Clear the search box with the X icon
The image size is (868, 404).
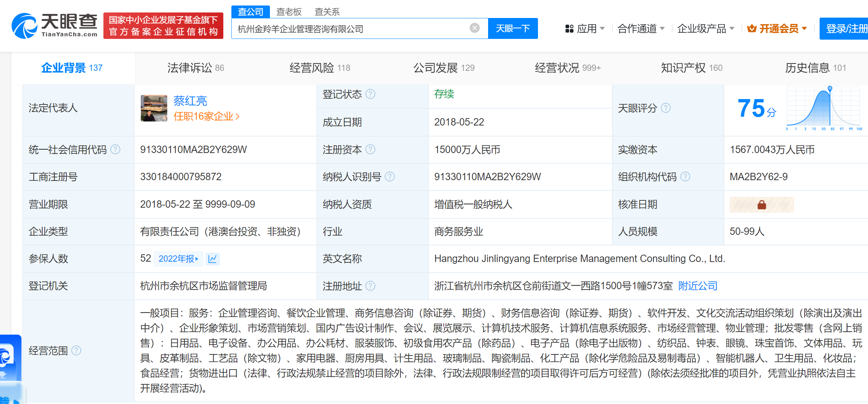pos(475,28)
